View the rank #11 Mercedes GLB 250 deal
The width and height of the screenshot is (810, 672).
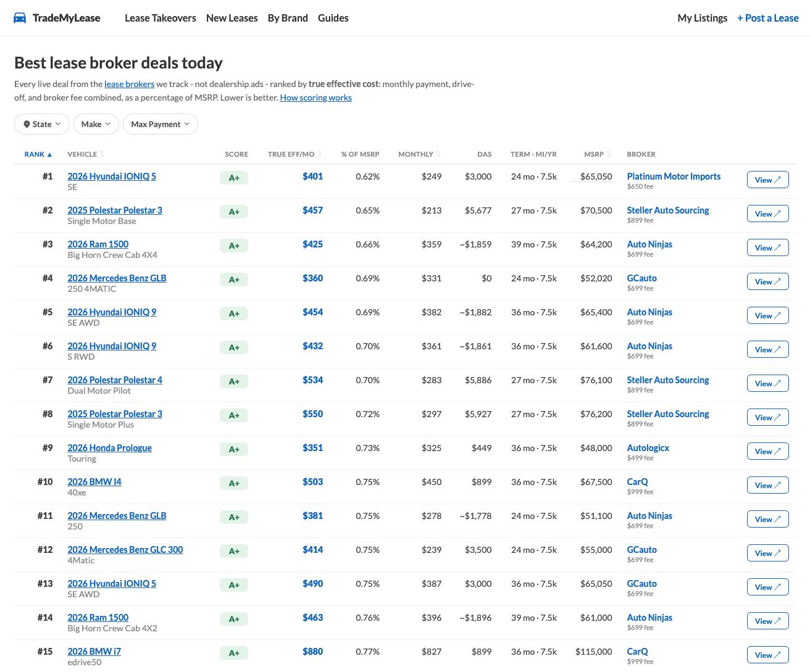click(x=768, y=520)
